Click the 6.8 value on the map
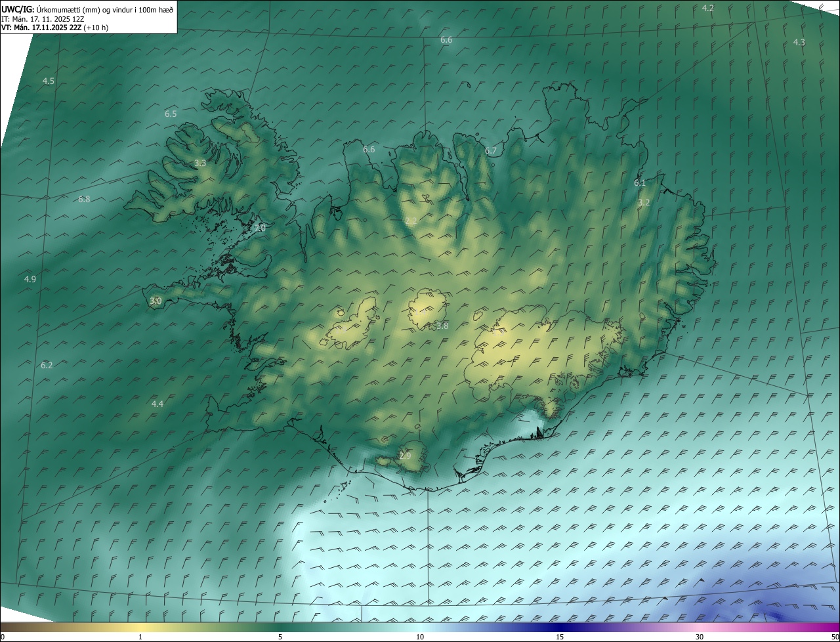 [x=84, y=199]
